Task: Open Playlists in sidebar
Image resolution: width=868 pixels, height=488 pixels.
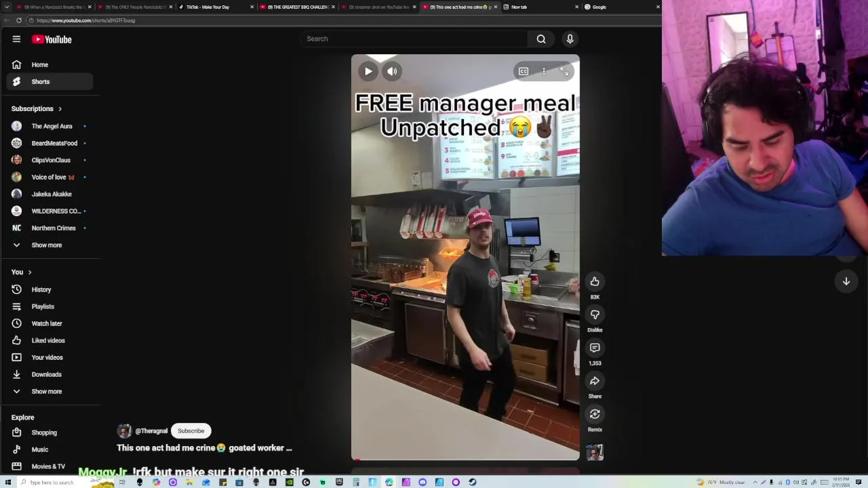Action: click(x=50, y=306)
